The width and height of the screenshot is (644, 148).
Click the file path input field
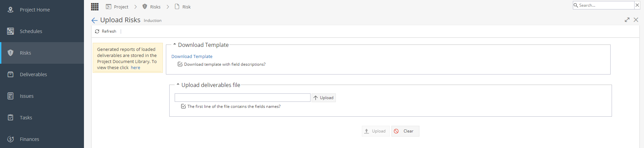[242, 98]
